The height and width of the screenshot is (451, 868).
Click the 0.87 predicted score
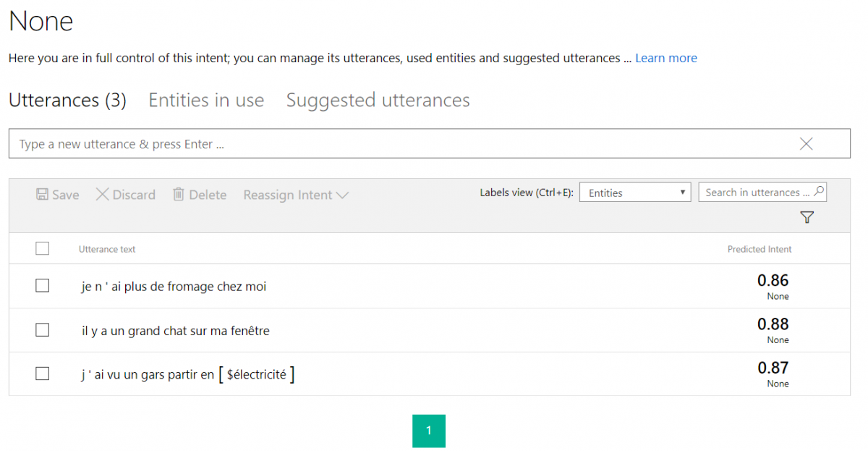click(773, 368)
